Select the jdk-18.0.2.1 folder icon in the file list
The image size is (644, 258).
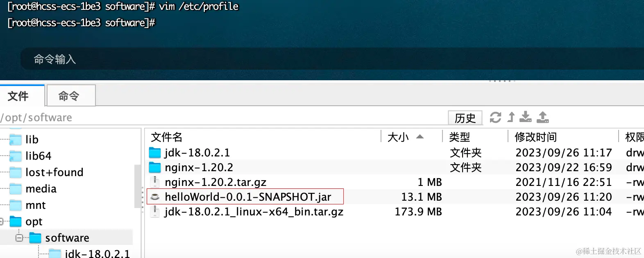pos(155,153)
